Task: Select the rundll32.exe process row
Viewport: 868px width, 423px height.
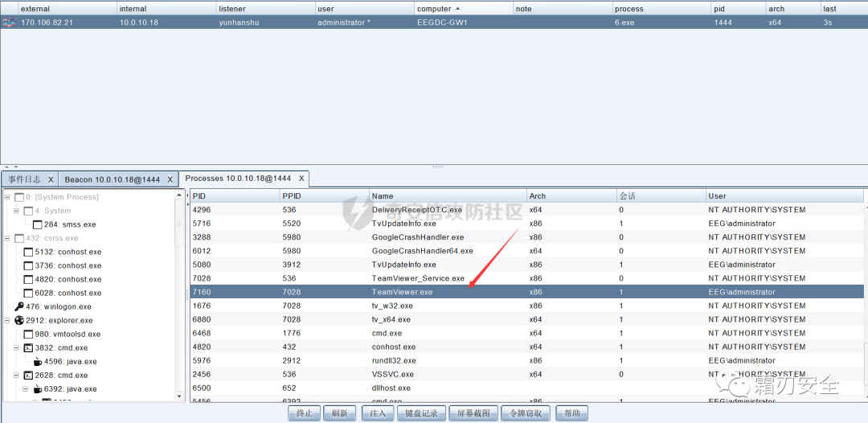Action: point(527,360)
